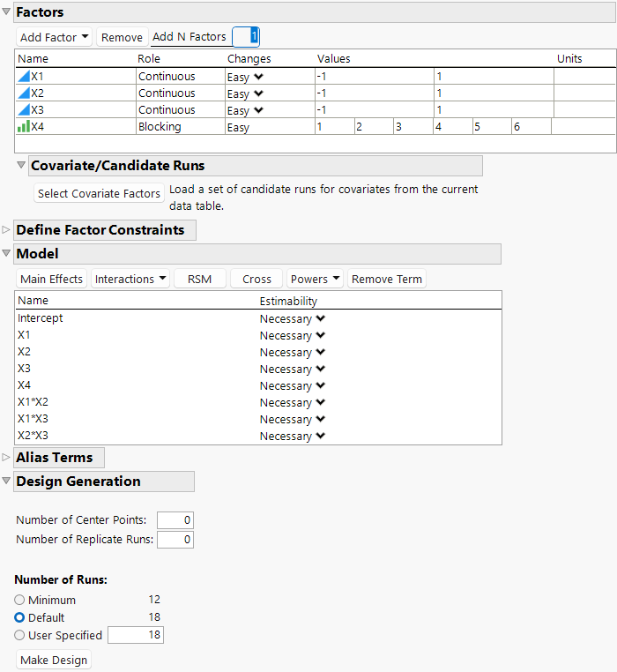Open Estimability dropdown for X1*X2 term
Viewport: 617px width, 672px height.
(321, 403)
